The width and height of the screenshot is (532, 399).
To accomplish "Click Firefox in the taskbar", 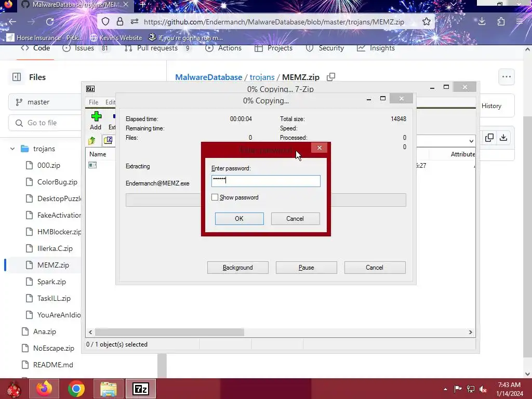I will click(x=44, y=389).
